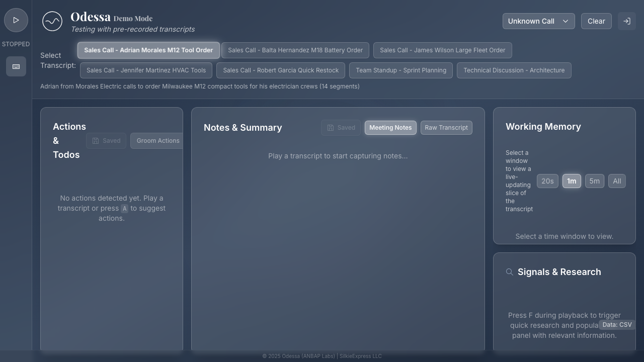This screenshot has height=362, width=644.
Task: Select Balta Hernandez M18 Battery Order transcript
Action: (295, 50)
